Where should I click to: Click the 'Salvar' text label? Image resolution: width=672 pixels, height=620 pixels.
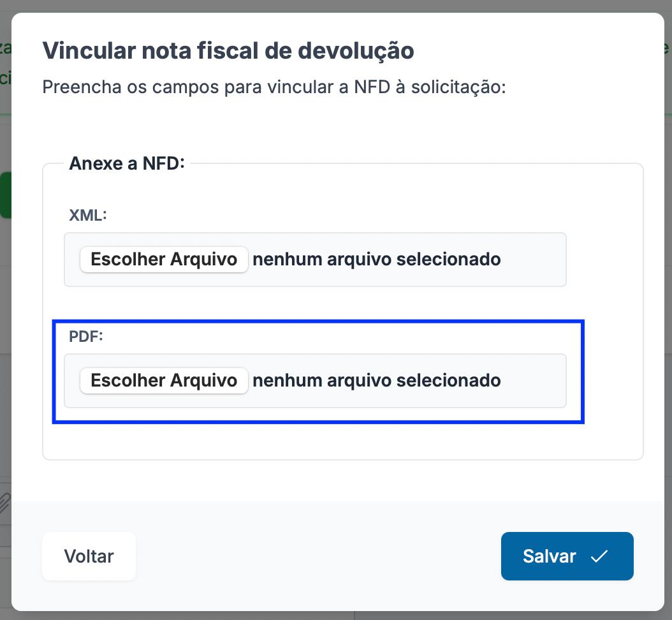(x=549, y=556)
